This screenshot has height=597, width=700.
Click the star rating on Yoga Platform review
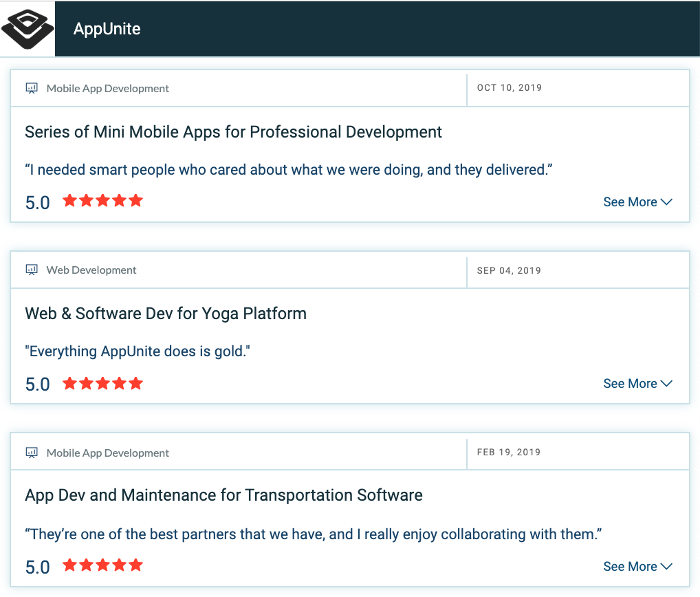[x=102, y=383]
